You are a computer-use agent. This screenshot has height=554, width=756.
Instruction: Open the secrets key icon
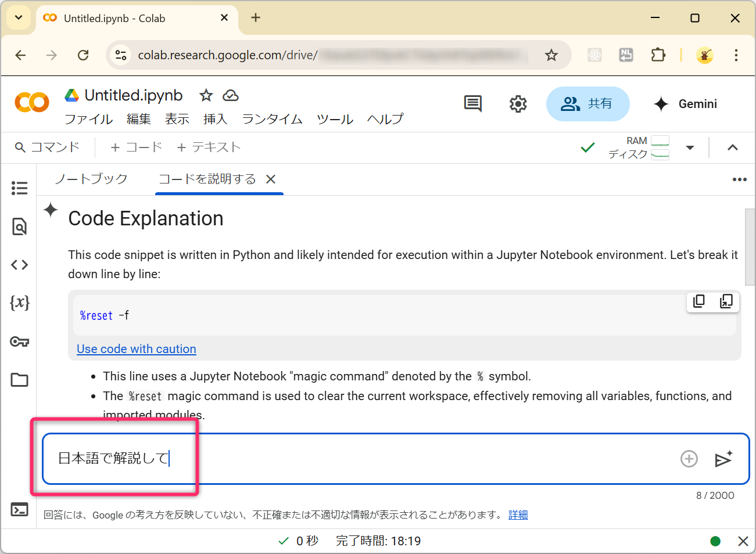19,341
